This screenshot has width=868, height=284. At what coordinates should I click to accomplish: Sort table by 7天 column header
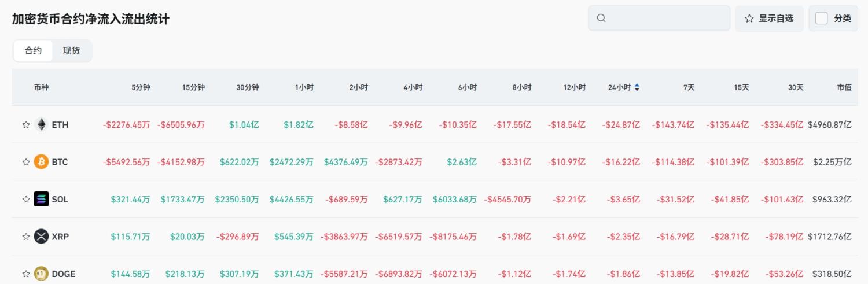689,87
